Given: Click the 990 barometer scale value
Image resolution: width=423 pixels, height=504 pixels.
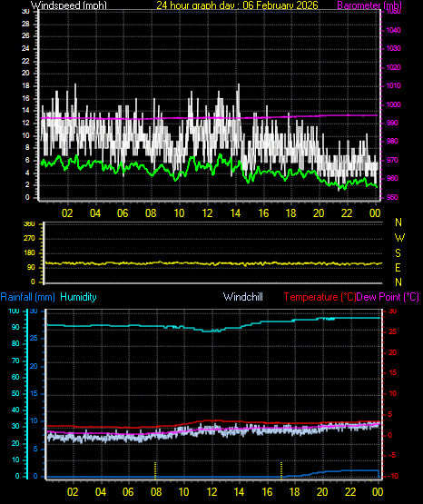Looking at the screenshot, I should pyautogui.click(x=392, y=124).
